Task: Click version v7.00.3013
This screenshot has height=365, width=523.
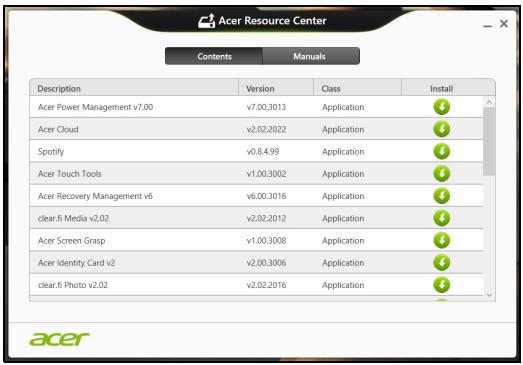Action: tap(266, 107)
